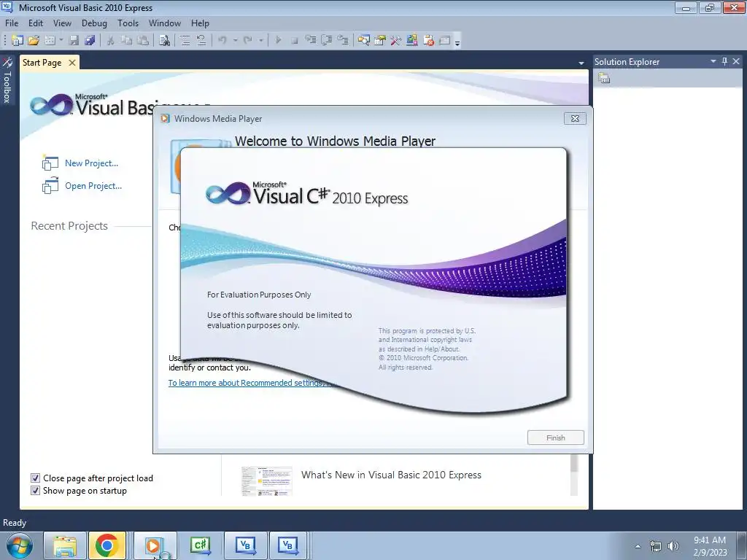Image resolution: width=747 pixels, height=560 pixels.
Task: Click the network tray icon
Action: pyautogui.click(x=656, y=546)
